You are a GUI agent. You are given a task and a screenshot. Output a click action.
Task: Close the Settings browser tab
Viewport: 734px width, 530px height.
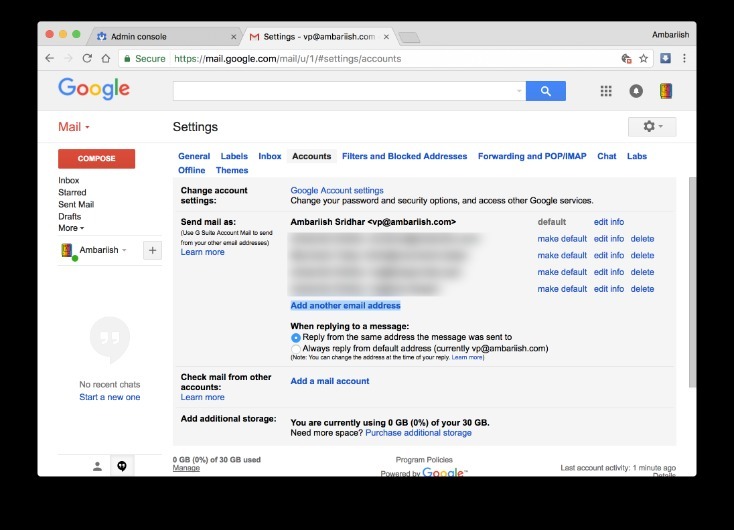coord(386,37)
